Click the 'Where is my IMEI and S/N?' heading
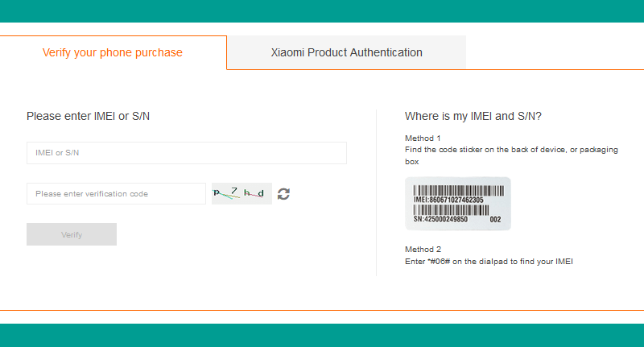Screen dimensions: 644x347 point(473,116)
